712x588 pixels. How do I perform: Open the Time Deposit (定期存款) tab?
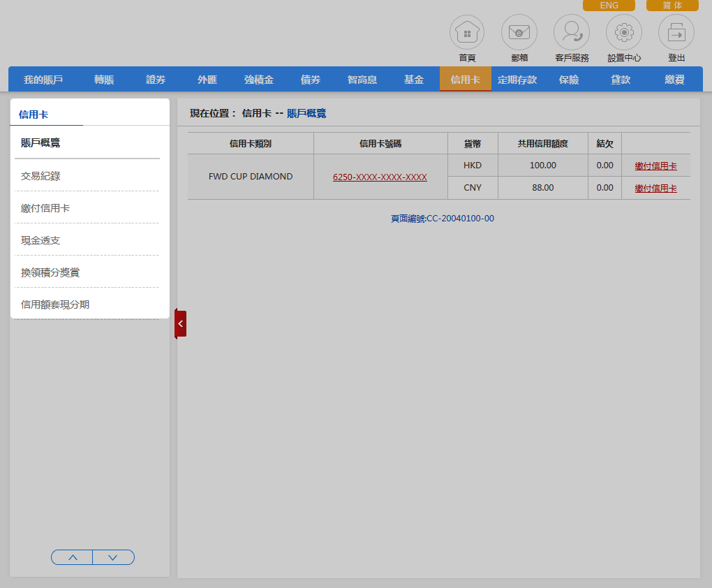point(517,80)
